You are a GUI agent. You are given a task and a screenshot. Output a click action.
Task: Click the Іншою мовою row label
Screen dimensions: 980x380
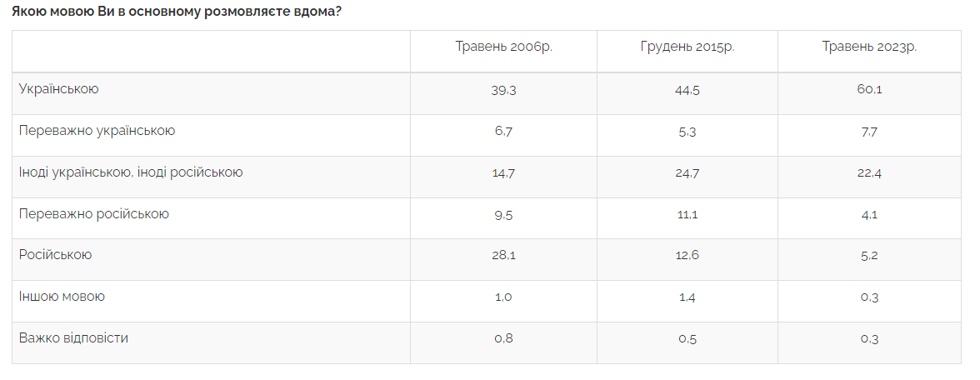pos(62,297)
